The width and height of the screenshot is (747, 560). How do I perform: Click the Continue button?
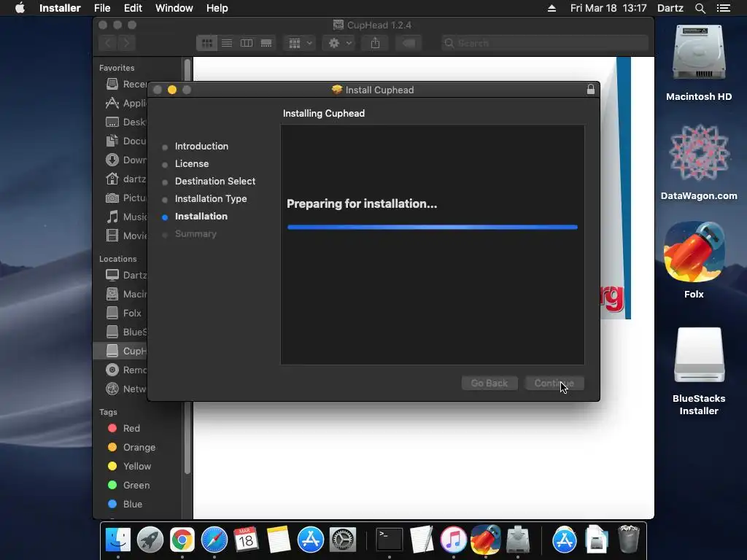(554, 384)
